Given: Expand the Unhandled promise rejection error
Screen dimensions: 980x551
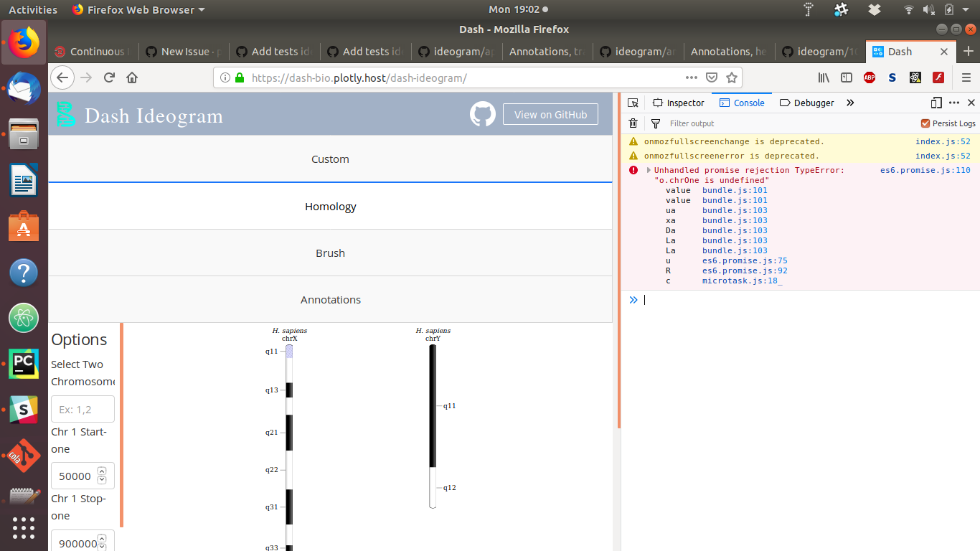Looking at the screenshot, I should point(648,170).
